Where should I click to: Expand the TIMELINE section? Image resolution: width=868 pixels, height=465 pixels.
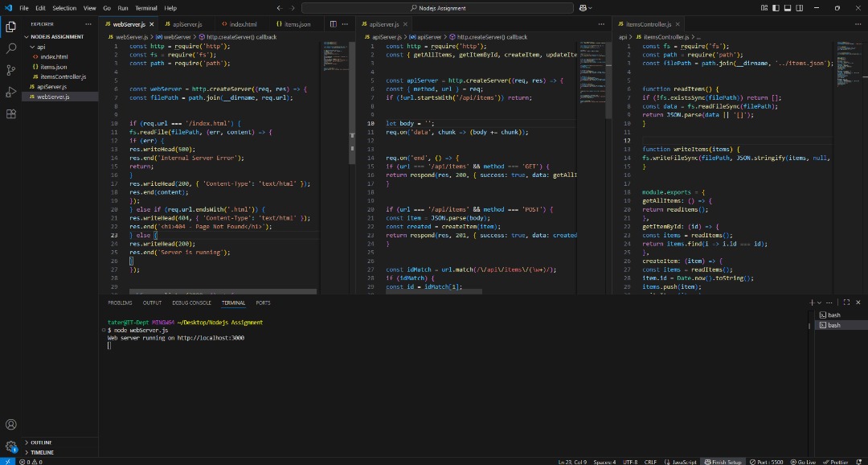click(x=42, y=452)
